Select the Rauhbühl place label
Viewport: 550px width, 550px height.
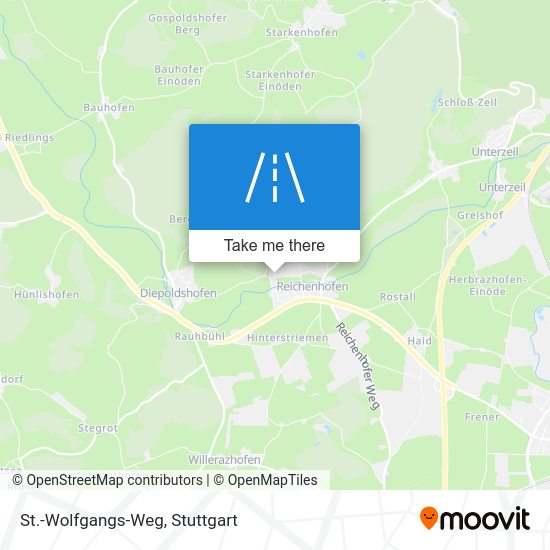[x=200, y=336]
